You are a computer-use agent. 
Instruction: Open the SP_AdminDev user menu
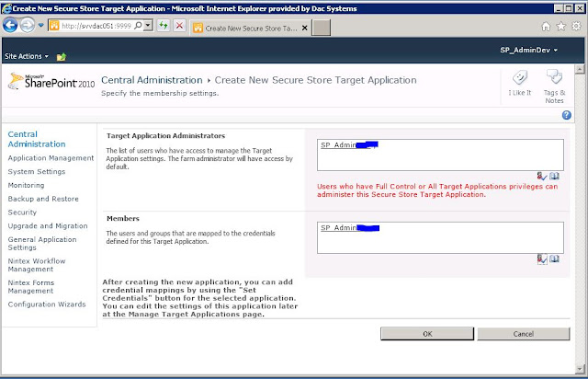[529, 50]
